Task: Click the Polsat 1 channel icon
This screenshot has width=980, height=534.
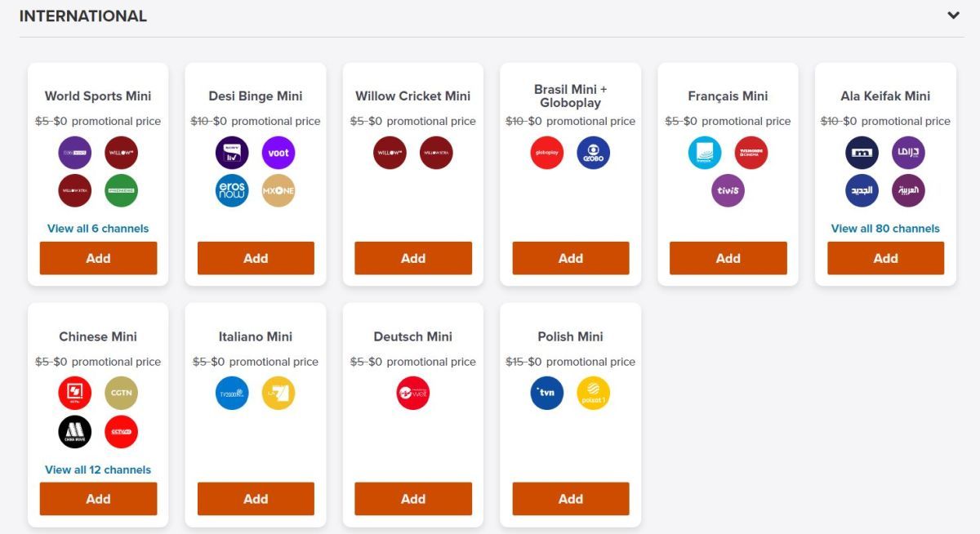Action: (x=594, y=394)
